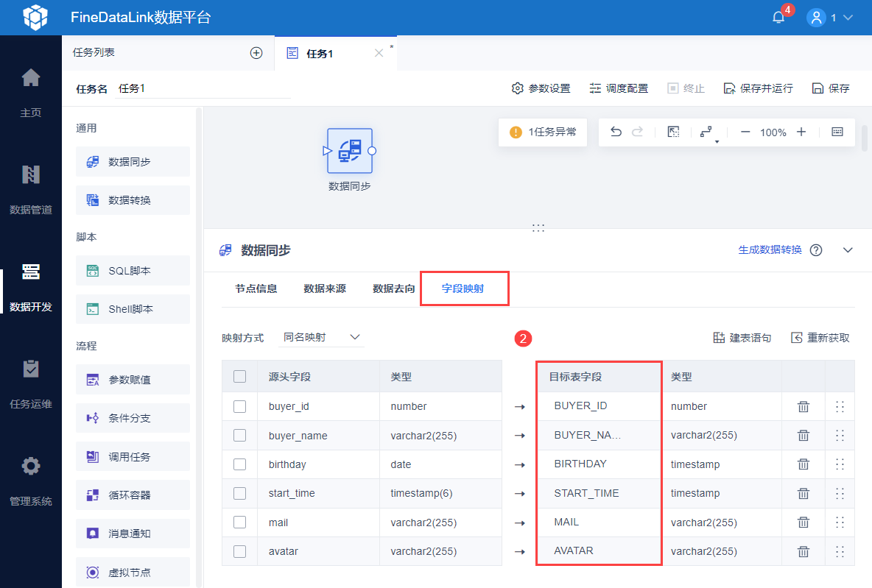View the 1任务异常 warning

tap(543, 132)
